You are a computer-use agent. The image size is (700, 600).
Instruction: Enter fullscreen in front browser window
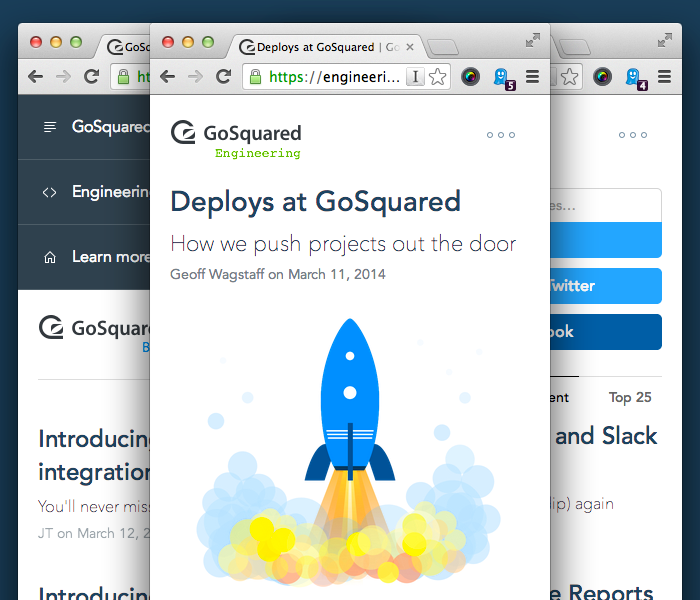pyautogui.click(x=533, y=40)
